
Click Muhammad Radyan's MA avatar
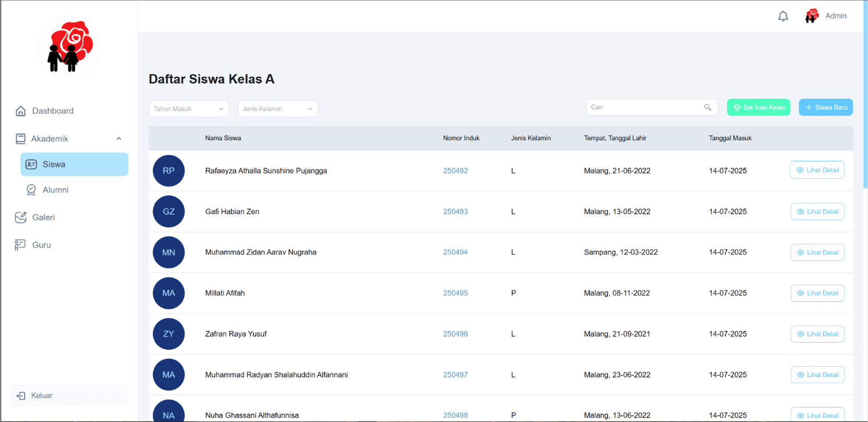[169, 374]
